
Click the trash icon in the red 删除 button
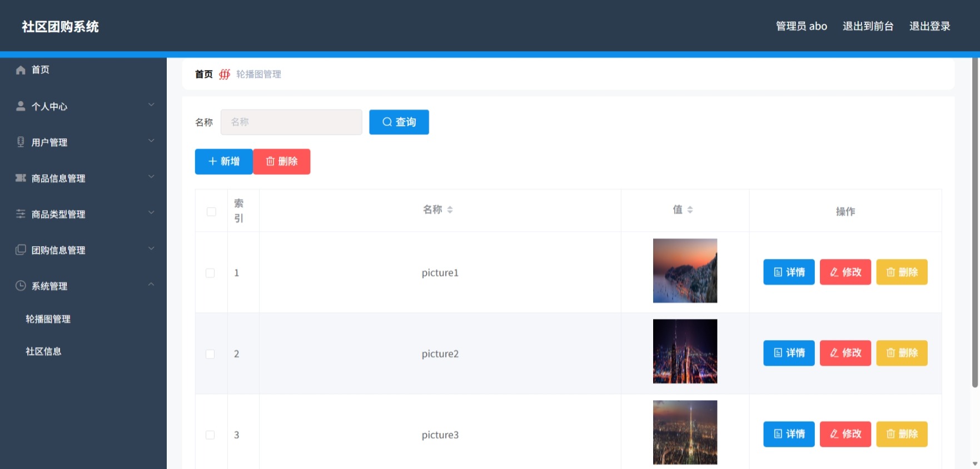coord(270,161)
